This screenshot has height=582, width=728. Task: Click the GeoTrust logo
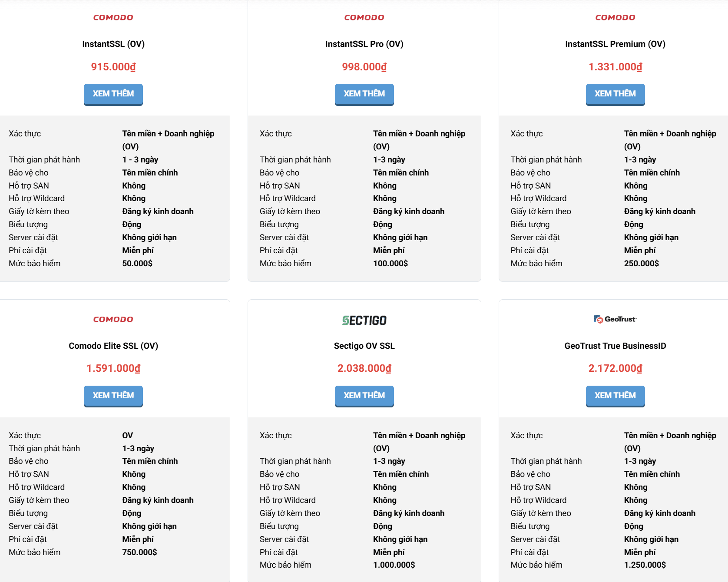coord(615,319)
